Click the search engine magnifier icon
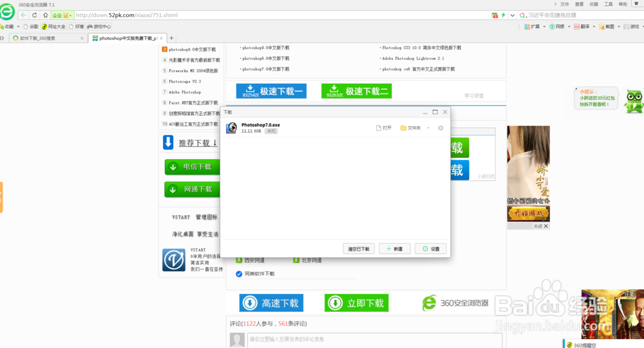This screenshot has height=348, width=644. coord(522,15)
